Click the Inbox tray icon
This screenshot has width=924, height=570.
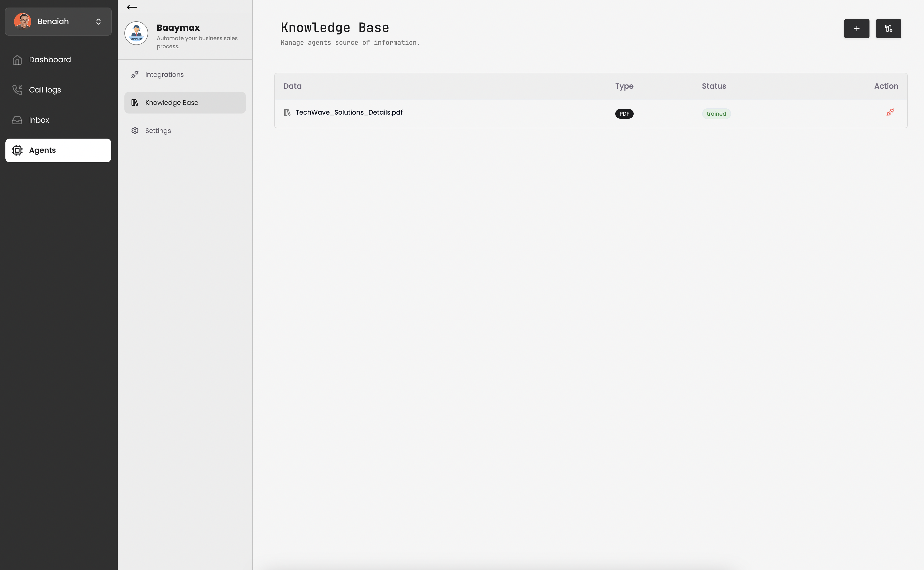click(17, 120)
